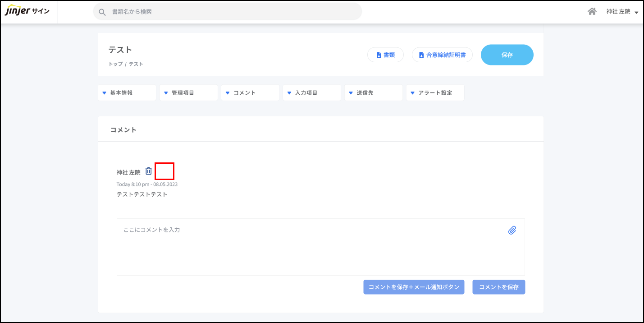Viewport: 644px width, 323px height.
Task: Open the 送信先 section tab
Action: pyautogui.click(x=373, y=92)
